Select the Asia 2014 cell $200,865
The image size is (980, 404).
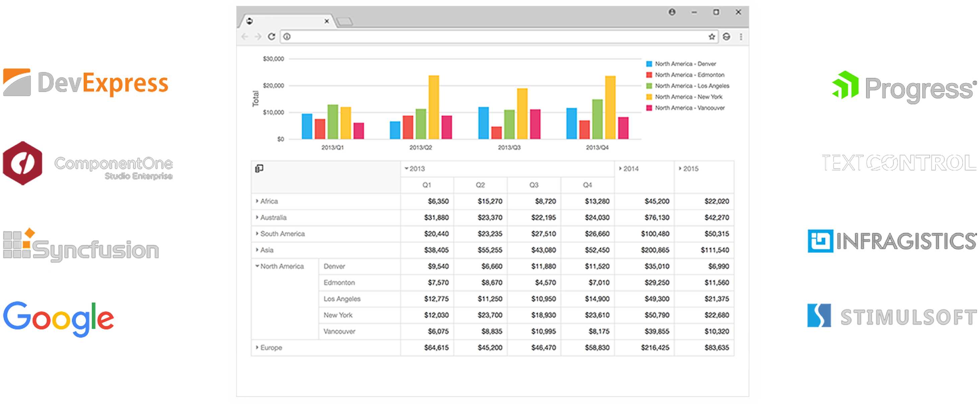pyautogui.click(x=645, y=250)
